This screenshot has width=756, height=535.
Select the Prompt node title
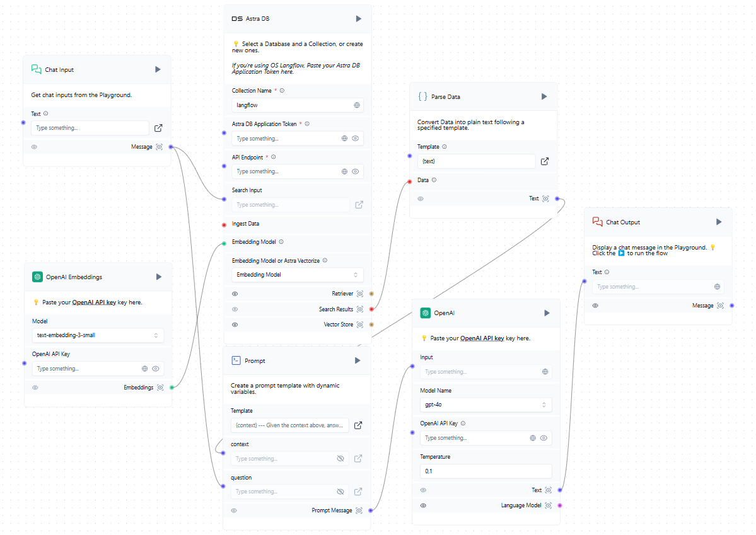(255, 361)
